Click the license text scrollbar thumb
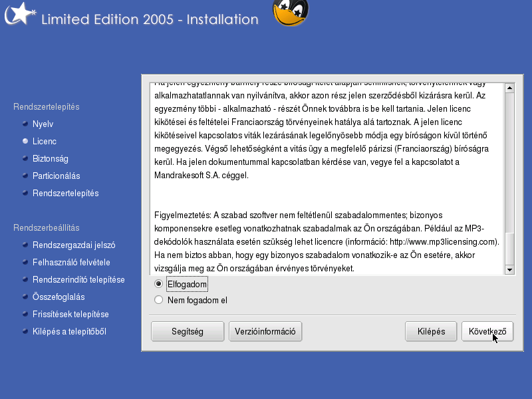Image resolution: width=532 pixels, height=399 pixels. tap(509, 248)
